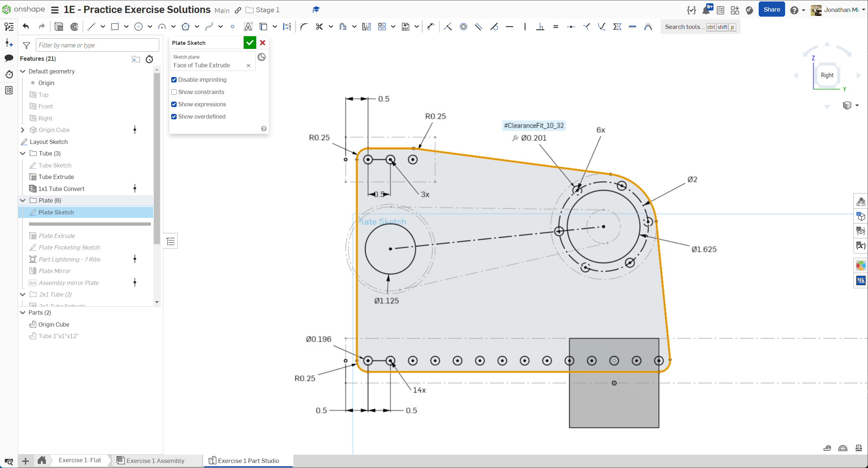Open rectangle tool dropdown arrow

pyautogui.click(x=126, y=26)
